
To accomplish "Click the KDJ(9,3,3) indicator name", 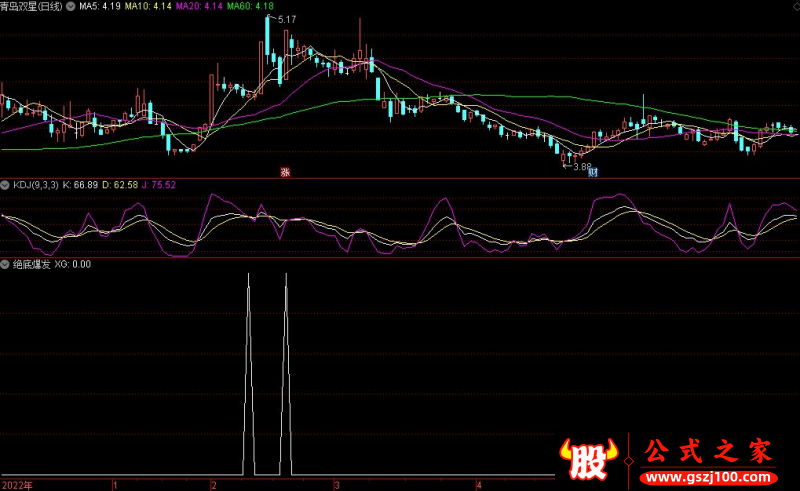I will click(x=35, y=185).
